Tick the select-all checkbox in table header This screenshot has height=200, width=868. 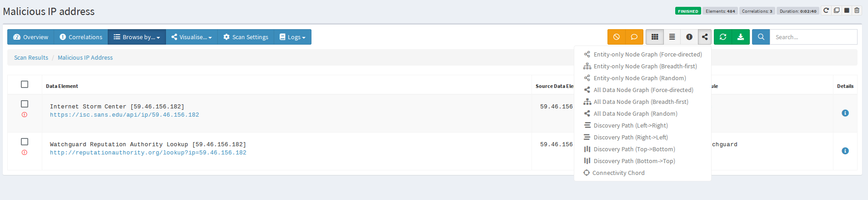point(25,84)
